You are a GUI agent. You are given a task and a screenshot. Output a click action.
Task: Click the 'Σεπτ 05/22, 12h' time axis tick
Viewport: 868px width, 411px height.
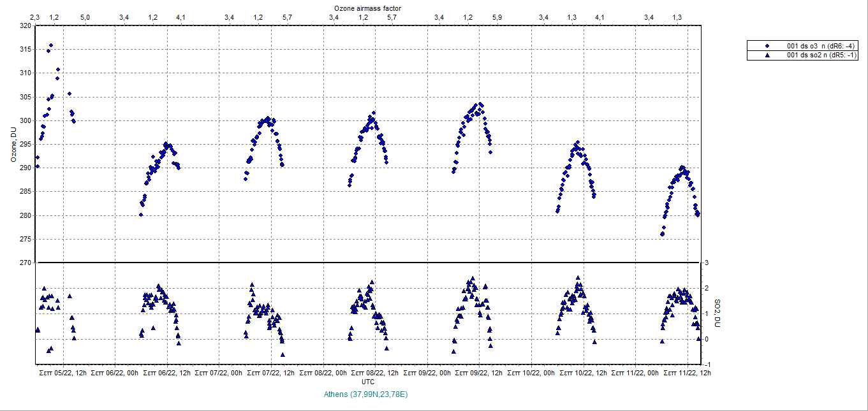pos(63,372)
